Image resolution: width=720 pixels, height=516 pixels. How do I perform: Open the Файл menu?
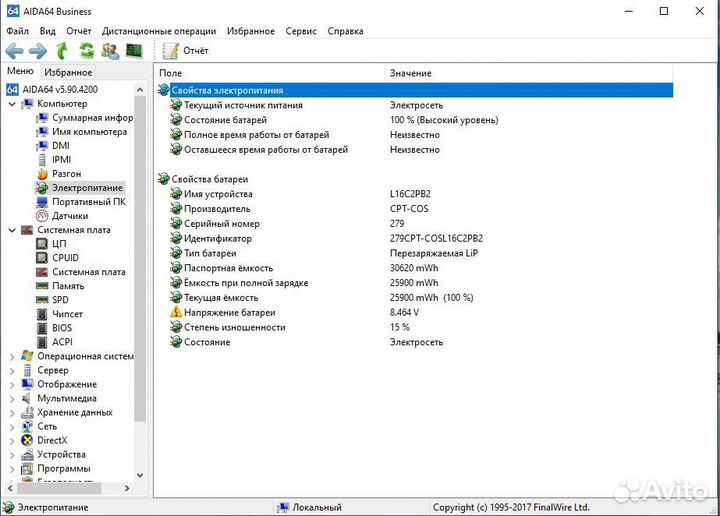click(x=17, y=31)
